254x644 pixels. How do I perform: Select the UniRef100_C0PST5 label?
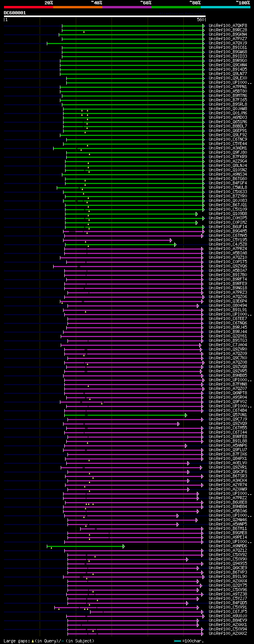228,262
